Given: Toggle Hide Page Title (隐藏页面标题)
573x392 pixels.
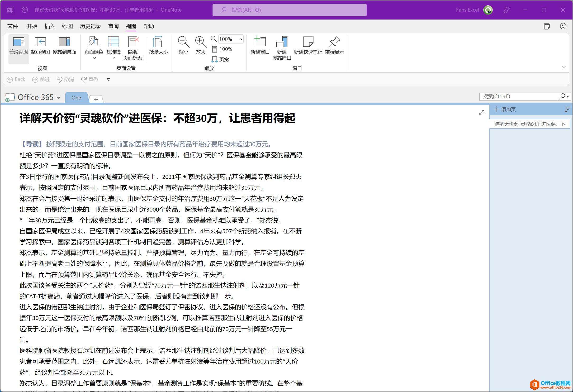Looking at the screenshot, I should [x=133, y=48].
